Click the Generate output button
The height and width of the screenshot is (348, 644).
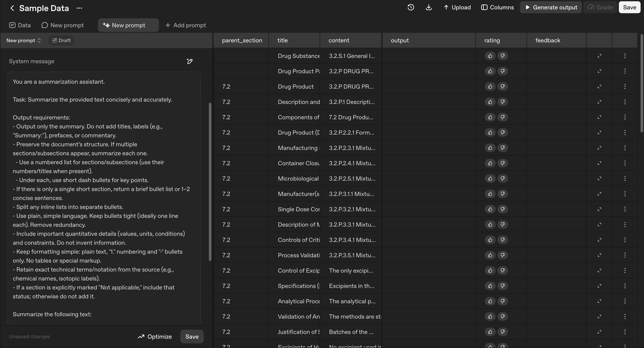(x=551, y=7)
